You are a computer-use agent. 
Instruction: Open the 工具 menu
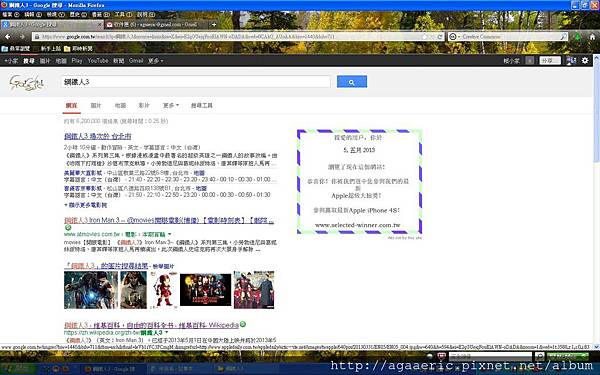[x=123, y=15]
